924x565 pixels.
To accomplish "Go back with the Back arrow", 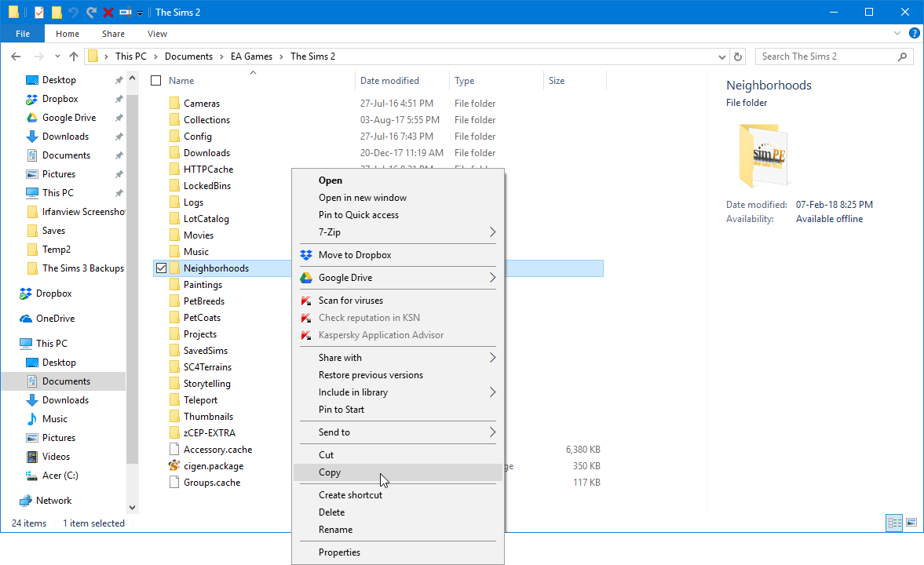I will tap(16, 56).
